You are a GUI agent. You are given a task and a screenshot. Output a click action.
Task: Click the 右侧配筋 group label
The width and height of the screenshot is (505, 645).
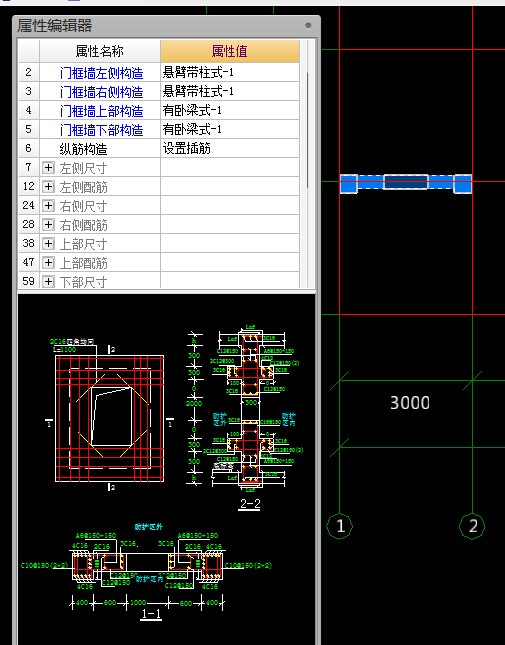pos(83,225)
